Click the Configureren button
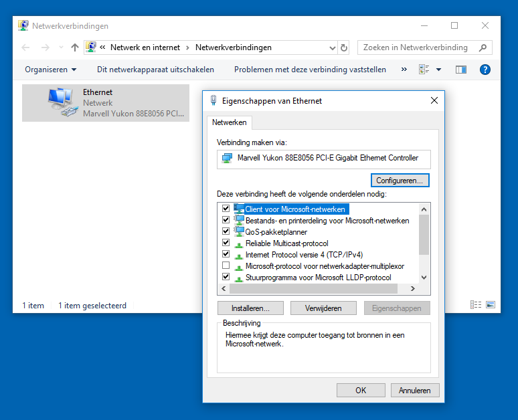Screen dimensions: 518x420 click(x=400, y=181)
